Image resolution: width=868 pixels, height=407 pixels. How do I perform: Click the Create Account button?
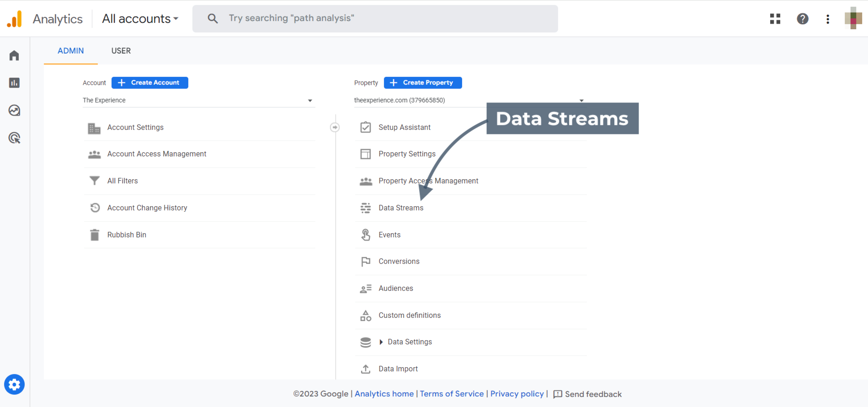pyautogui.click(x=150, y=83)
